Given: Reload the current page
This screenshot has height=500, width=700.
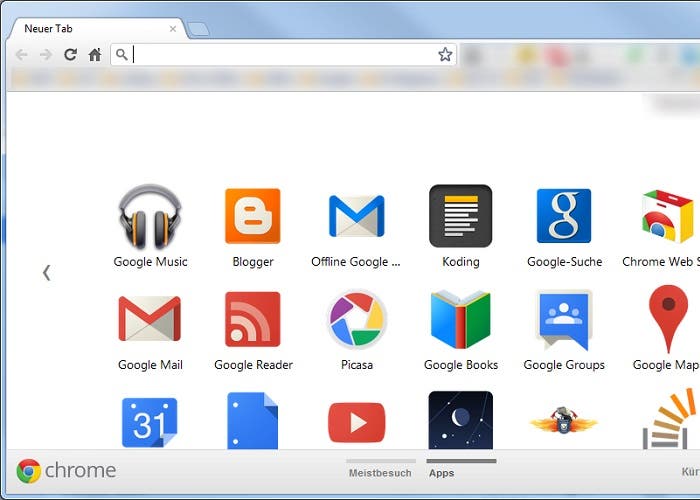Looking at the screenshot, I should click(70, 55).
